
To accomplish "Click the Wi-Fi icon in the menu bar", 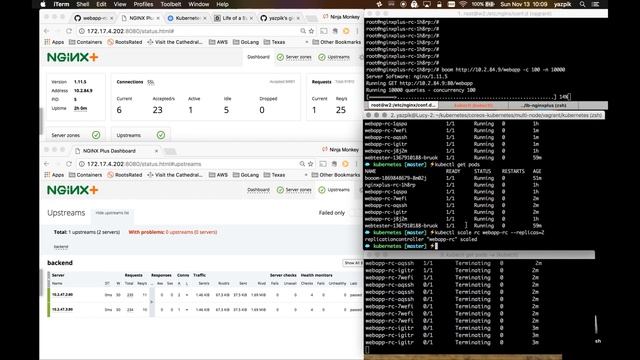I will click(463, 4).
